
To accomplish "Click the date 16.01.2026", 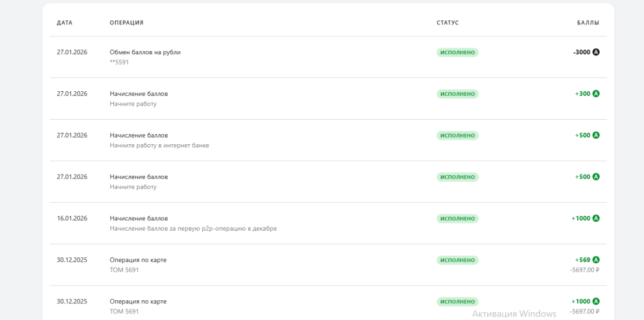I will [x=72, y=218].
